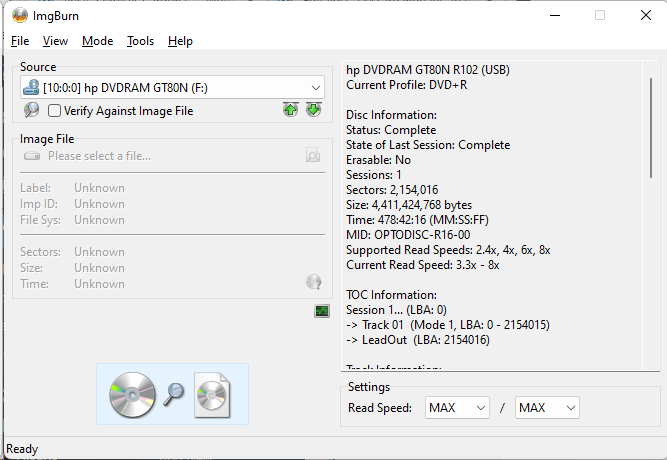Click the load tray green arrow
This screenshot has height=460, width=667.
[x=313, y=110]
